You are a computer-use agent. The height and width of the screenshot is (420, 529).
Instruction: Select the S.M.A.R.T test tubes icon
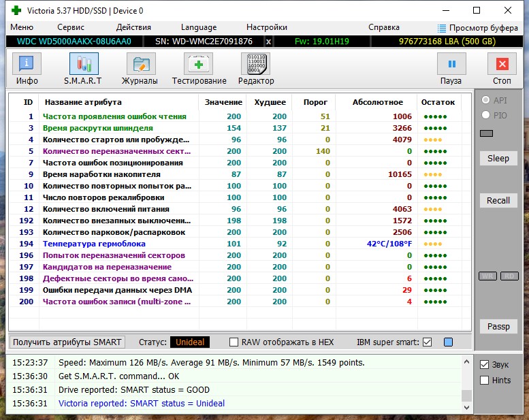pos(84,64)
